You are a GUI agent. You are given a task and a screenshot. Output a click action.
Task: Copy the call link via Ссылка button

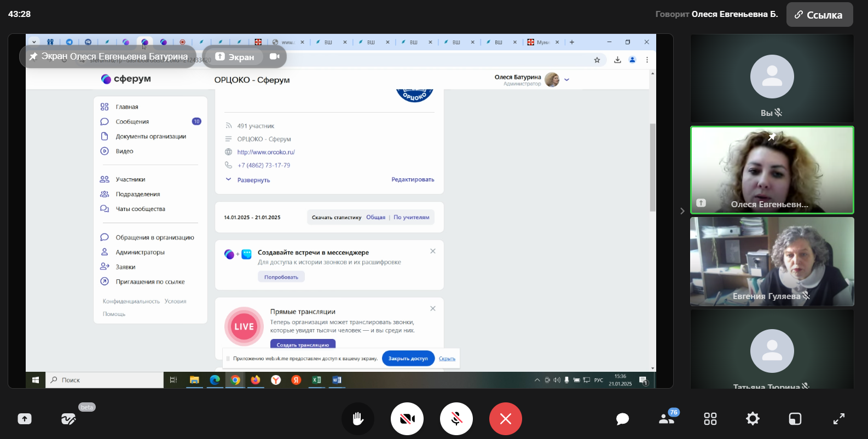pyautogui.click(x=819, y=15)
